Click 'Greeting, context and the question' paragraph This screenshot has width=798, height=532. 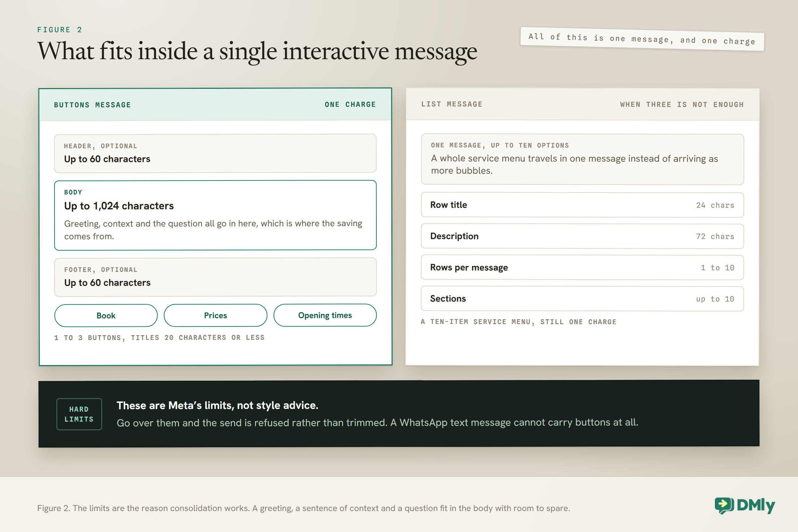tap(213, 230)
